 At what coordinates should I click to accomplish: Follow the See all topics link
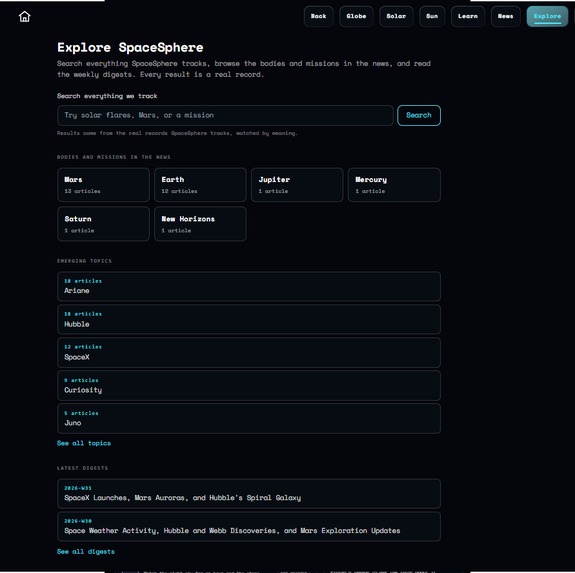84,443
